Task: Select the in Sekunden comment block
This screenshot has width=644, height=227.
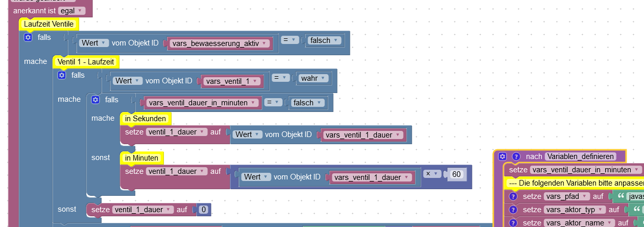Action: 146,119
